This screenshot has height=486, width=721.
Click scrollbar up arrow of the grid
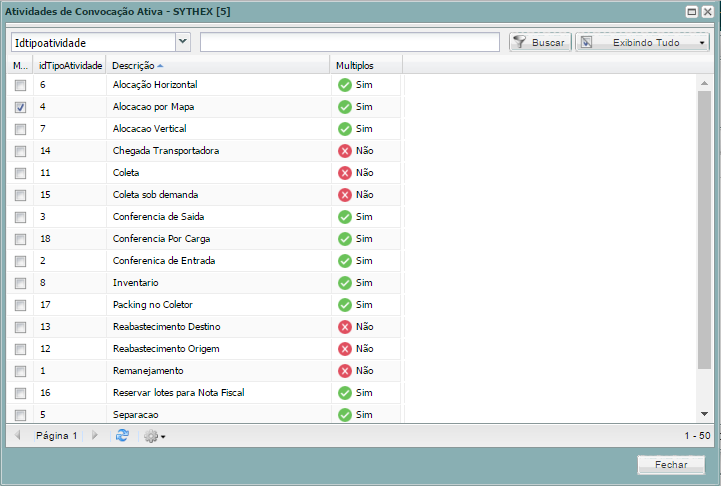pyautogui.click(x=704, y=83)
